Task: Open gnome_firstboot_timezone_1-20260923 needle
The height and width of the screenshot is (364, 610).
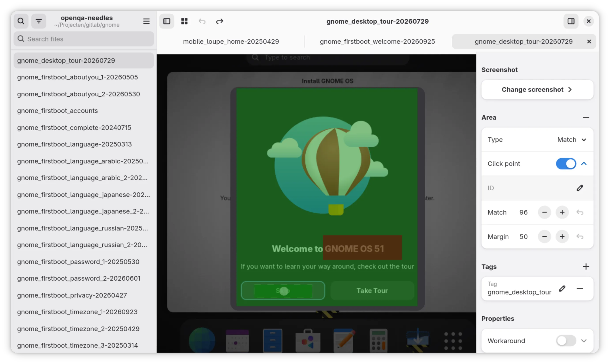Action: click(x=84, y=312)
